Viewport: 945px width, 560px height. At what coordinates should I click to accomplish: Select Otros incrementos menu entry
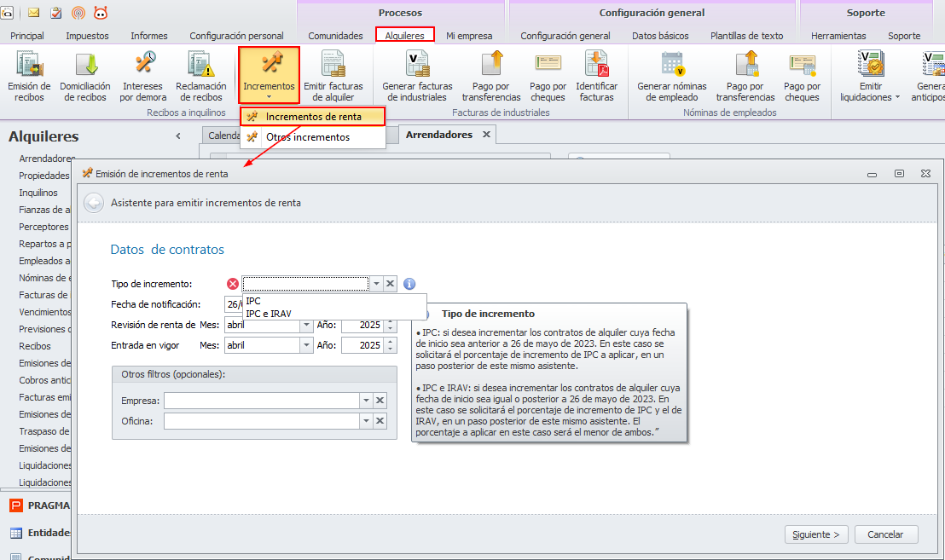[x=307, y=137]
